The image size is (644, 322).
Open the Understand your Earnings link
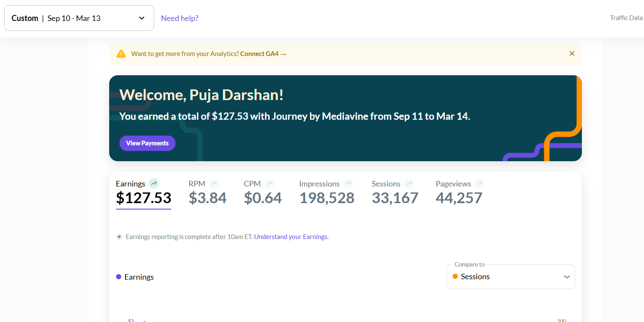coord(291,236)
